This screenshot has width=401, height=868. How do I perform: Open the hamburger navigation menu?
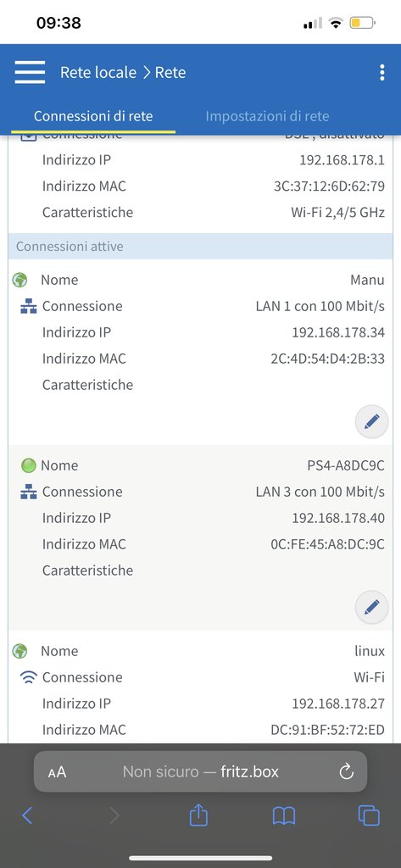30,72
